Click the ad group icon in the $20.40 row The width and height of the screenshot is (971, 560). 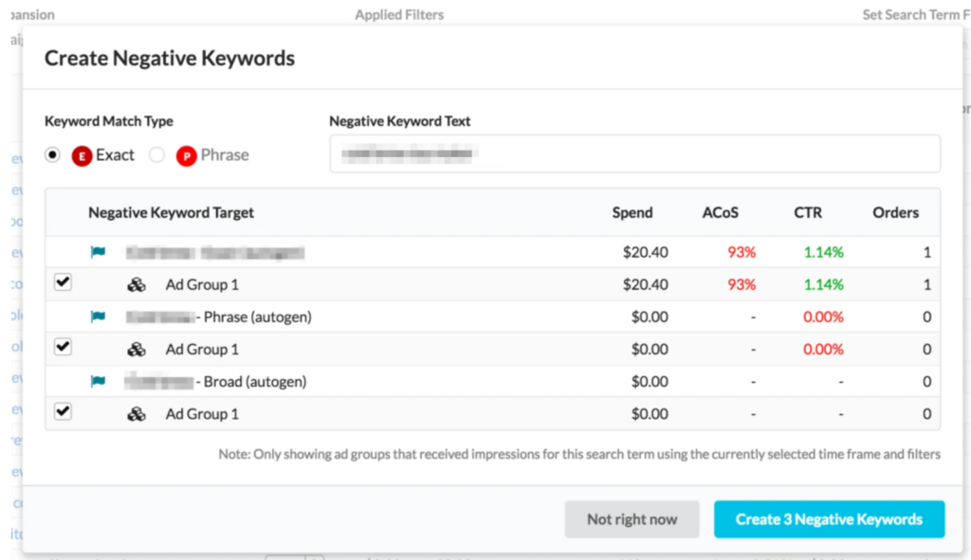click(137, 285)
